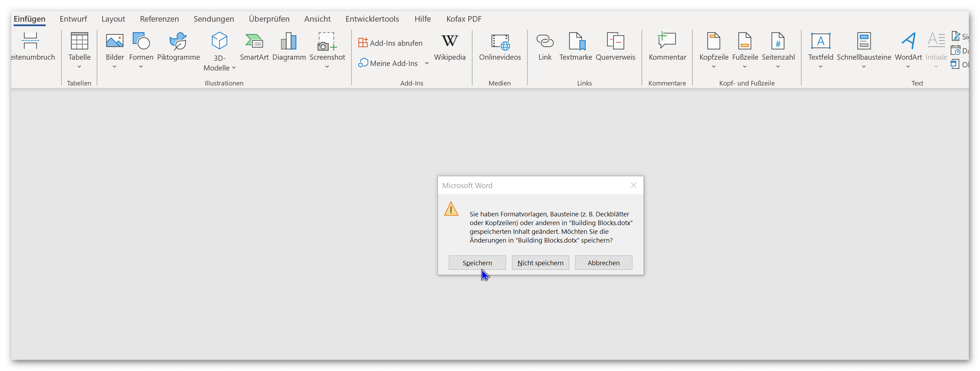The width and height of the screenshot is (980, 371).
Task: Click the Screenshot camera icon
Action: 327,41
